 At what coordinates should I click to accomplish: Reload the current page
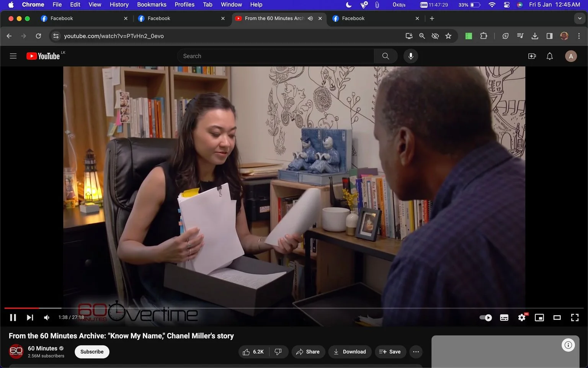38,36
